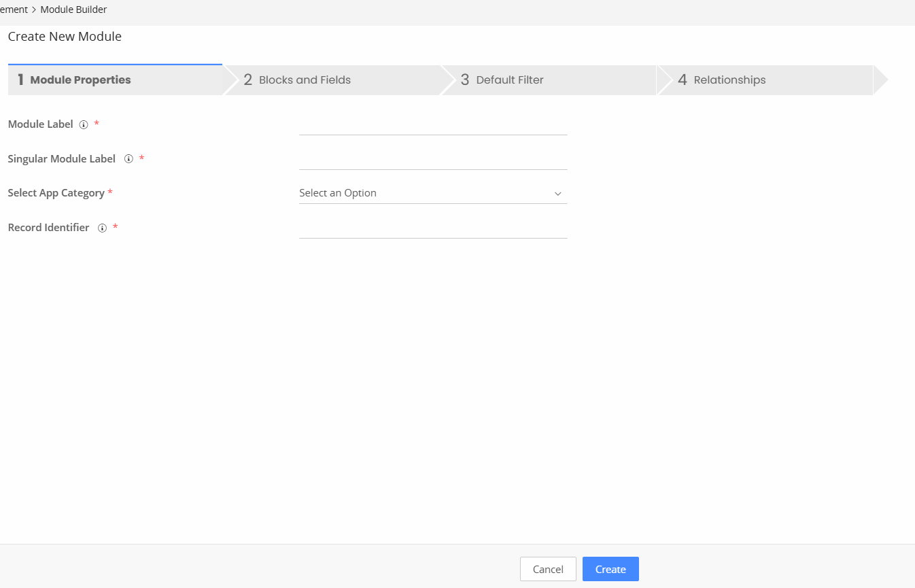The image size is (915, 588).
Task: Jump to the Relationships step
Action: [729, 80]
